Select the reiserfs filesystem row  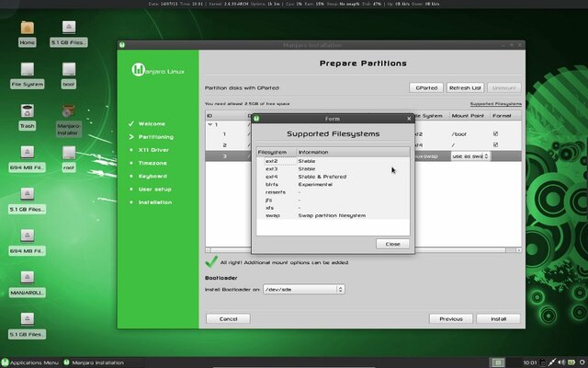tap(333, 192)
